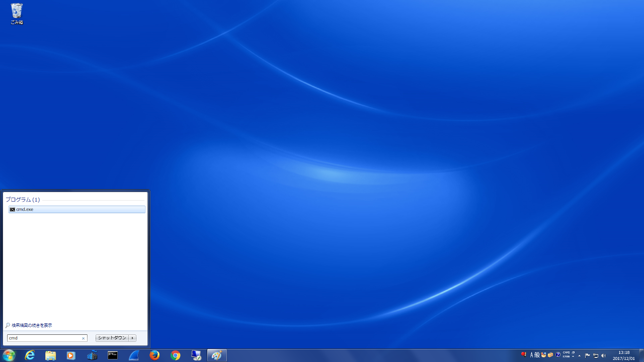
Task: Toggle the CAPS lock indicator
Action: pyautogui.click(x=566, y=352)
